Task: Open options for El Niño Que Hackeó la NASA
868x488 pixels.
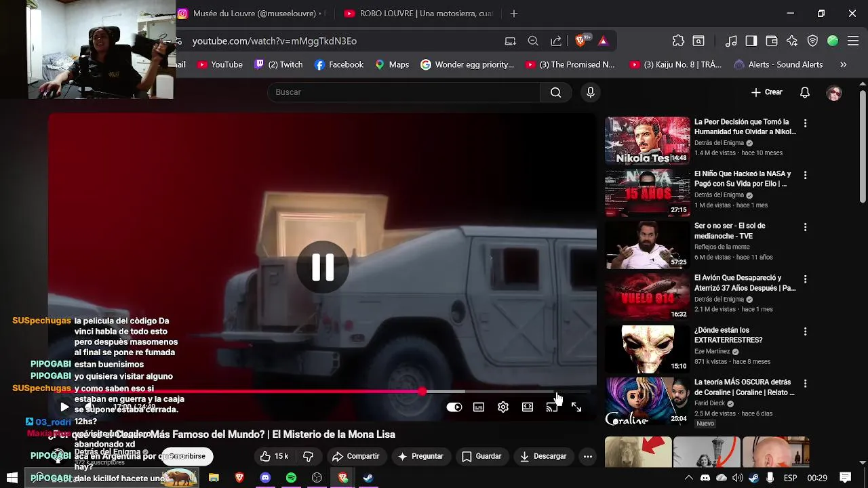Action: pyautogui.click(x=805, y=175)
